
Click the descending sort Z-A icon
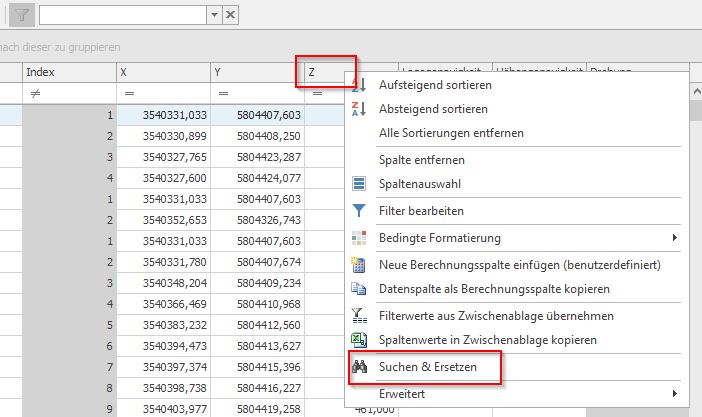click(360, 109)
